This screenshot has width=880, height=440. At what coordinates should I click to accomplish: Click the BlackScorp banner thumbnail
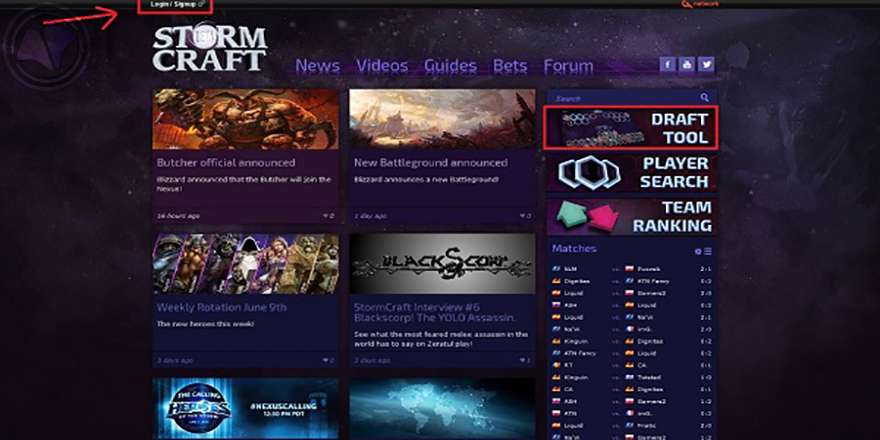[442, 264]
